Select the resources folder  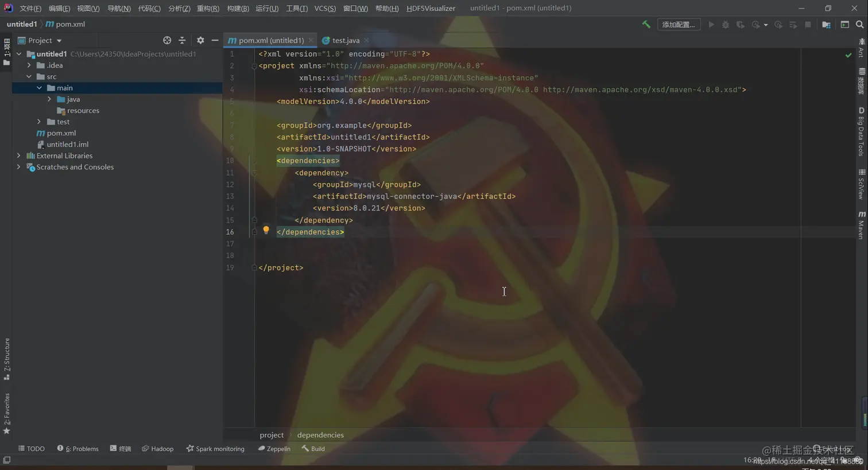coord(78,111)
